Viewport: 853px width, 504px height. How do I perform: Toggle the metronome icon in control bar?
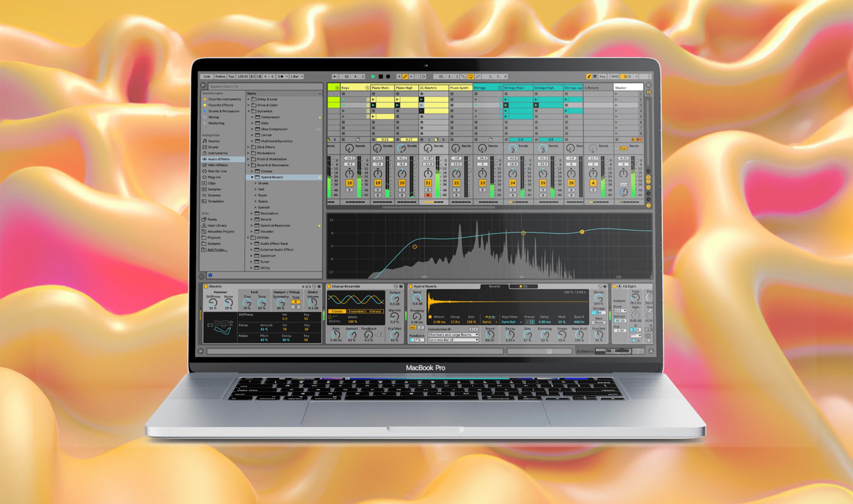click(281, 76)
